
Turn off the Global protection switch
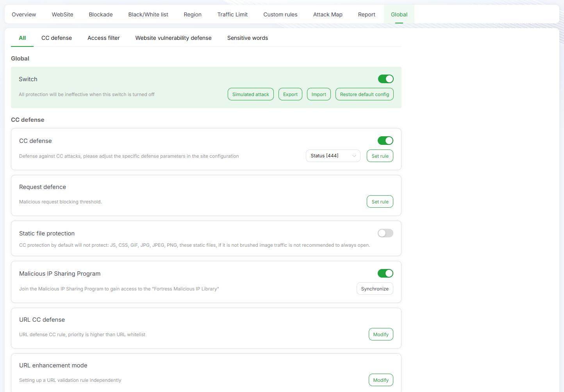[386, 79]
